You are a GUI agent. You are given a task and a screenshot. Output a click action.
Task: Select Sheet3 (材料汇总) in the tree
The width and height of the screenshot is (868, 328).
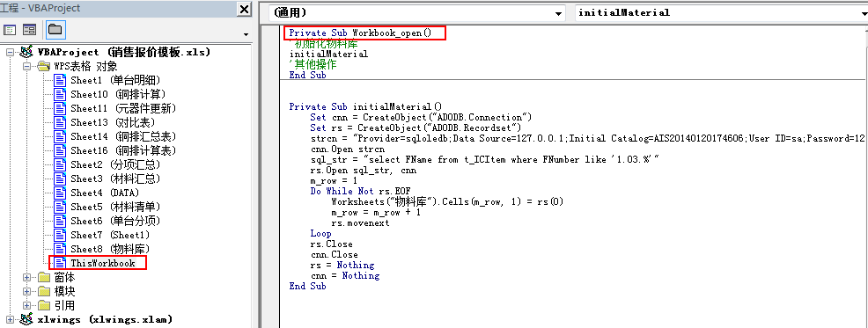[x=115, y=179]
